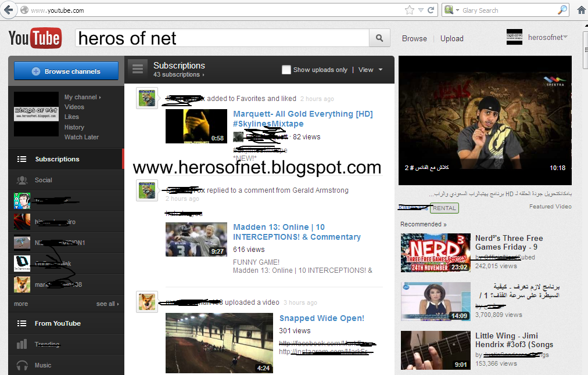Click Trending label in sidebar

47,344
